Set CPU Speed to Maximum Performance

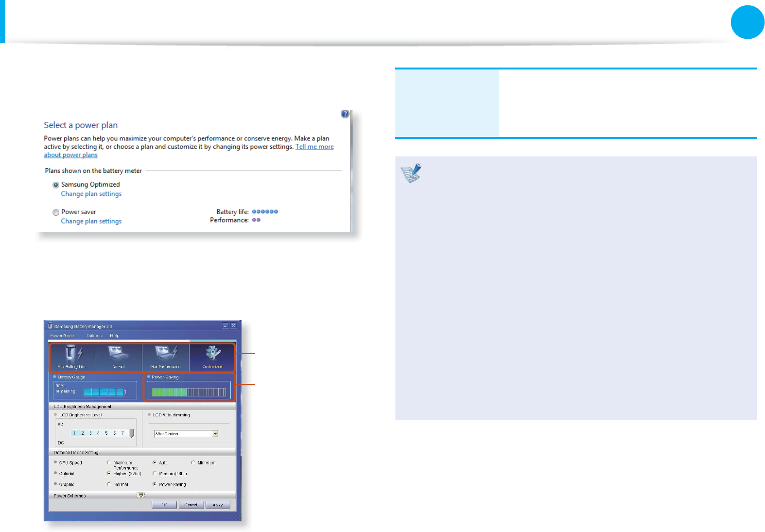109,463
